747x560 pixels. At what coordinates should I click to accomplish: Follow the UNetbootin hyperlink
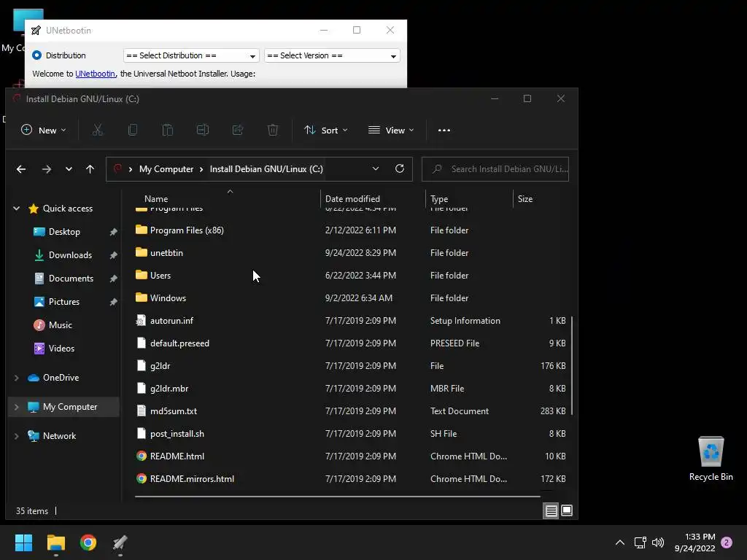96,74
